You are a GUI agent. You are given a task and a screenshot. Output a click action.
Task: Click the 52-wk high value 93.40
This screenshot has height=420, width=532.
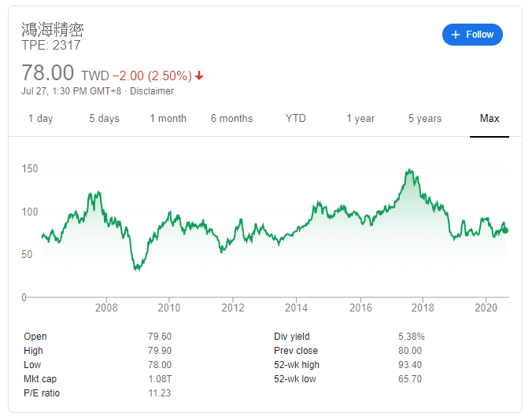click(x=410, y=365)
